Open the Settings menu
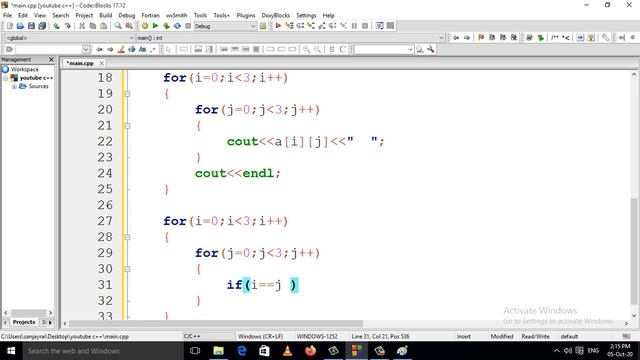The width and height of the screenshot is (640, 360). (306, 15)
